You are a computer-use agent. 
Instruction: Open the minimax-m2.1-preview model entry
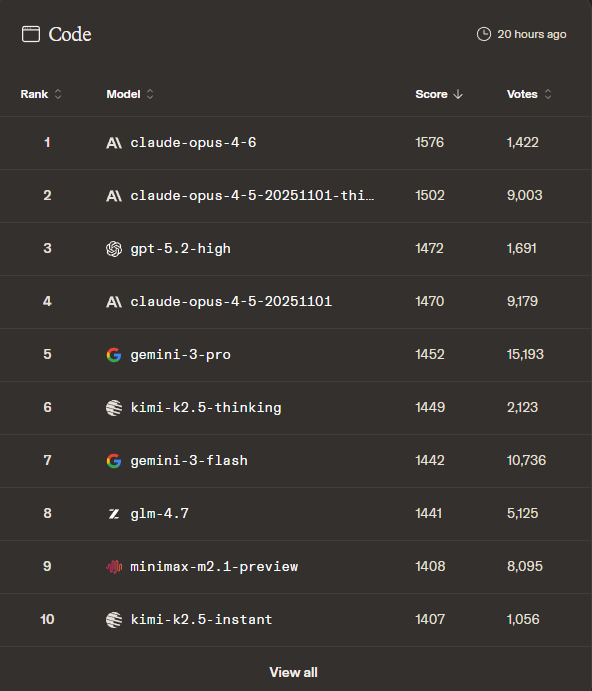[214, 567]
